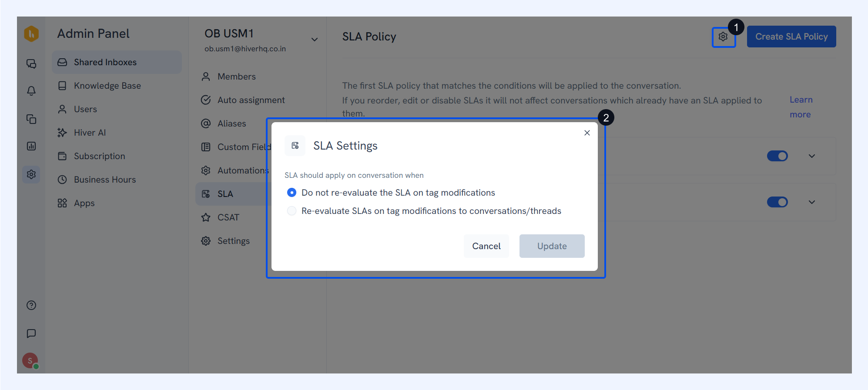The image size is (868, 390).
Task: Open notifications bell icon
Action: coord(31,91)
